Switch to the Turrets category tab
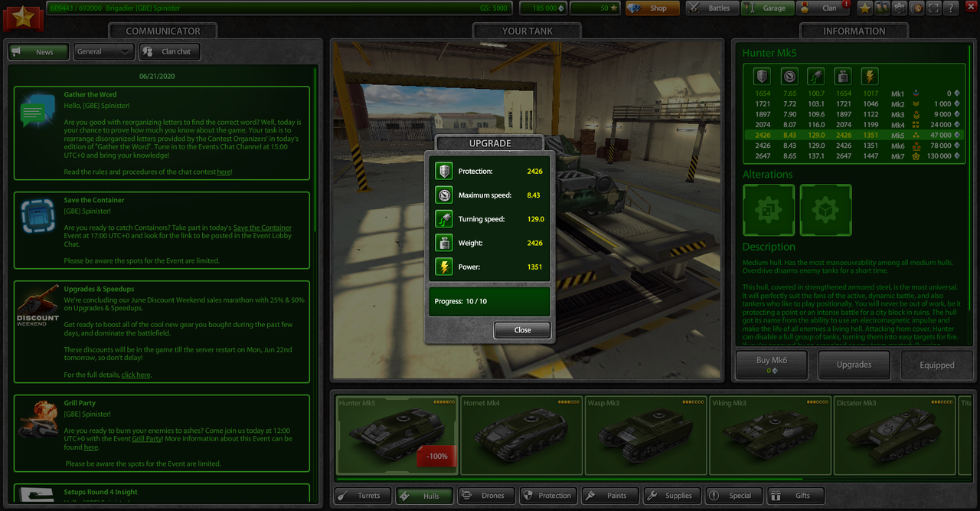Screen dimensions: 980x511 pos(362,496)
